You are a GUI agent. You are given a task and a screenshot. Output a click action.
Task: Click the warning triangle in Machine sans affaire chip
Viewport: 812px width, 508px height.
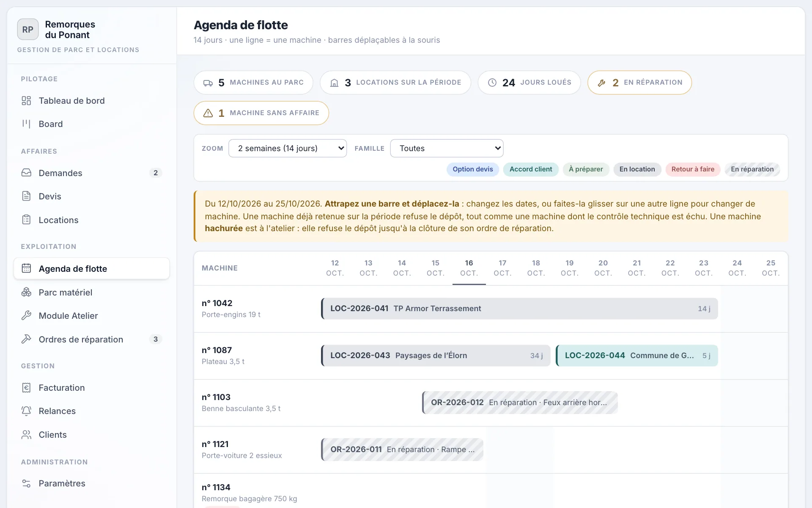[x=208, y=113]
